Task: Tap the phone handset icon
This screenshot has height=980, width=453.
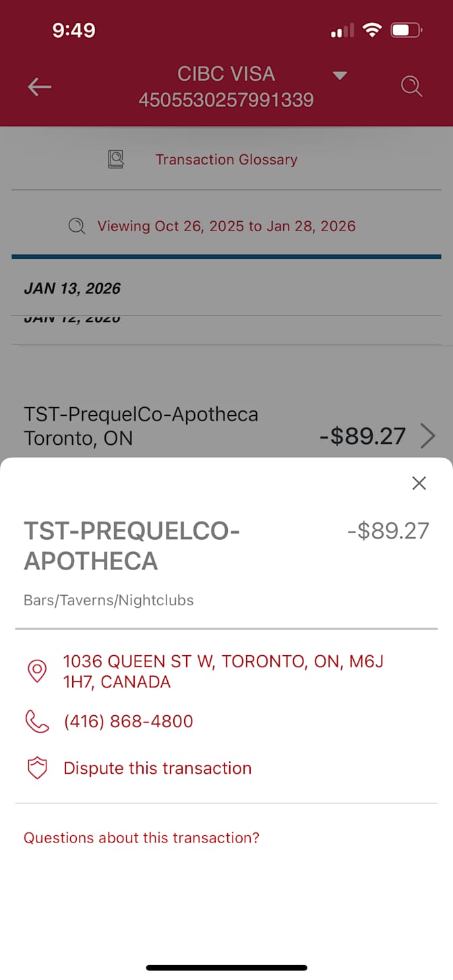Action: [37, 721]
